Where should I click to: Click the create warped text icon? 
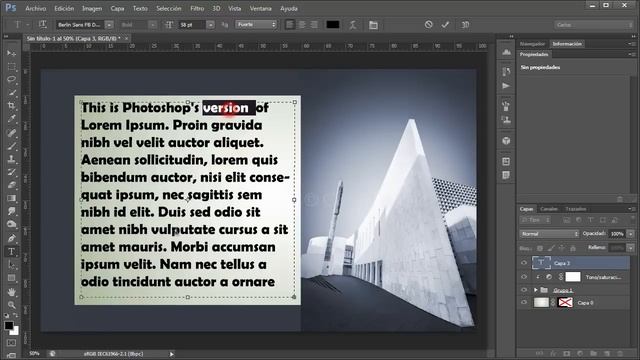click(353, 25)
